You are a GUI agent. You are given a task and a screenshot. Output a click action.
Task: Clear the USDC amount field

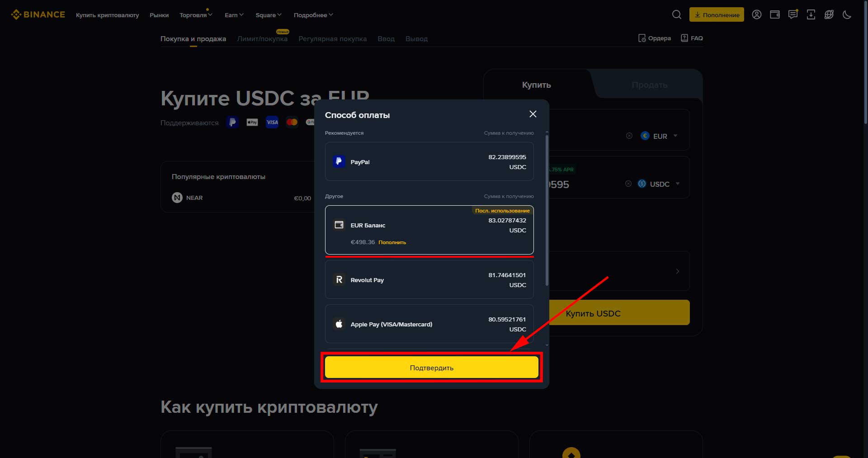coord(628,184)
